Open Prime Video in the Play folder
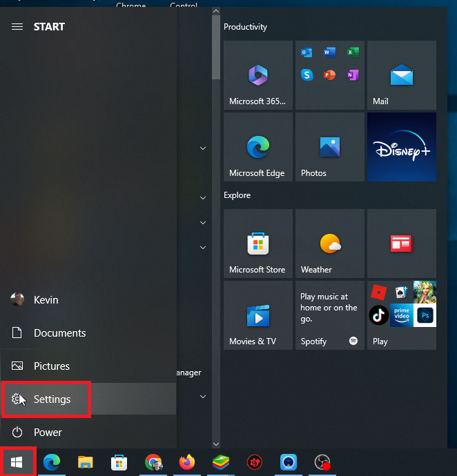The image size is (457, 476). [x=401, y=315]
